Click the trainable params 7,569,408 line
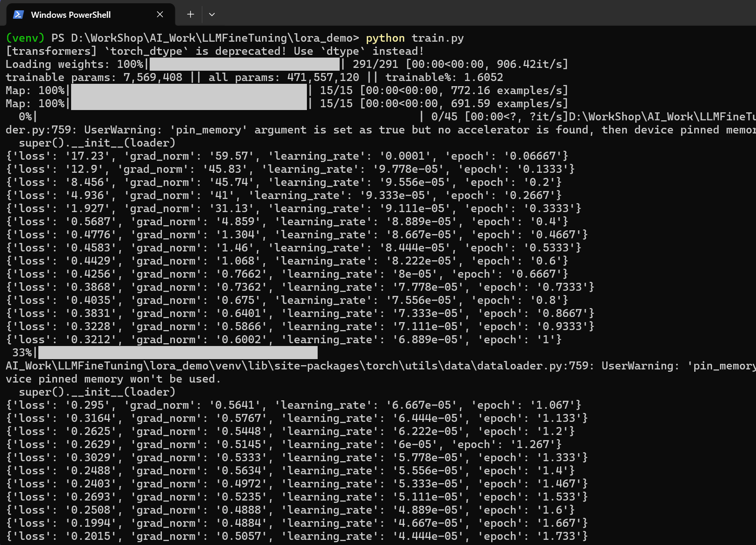The image size is (756, 545). tap(254, 77)
